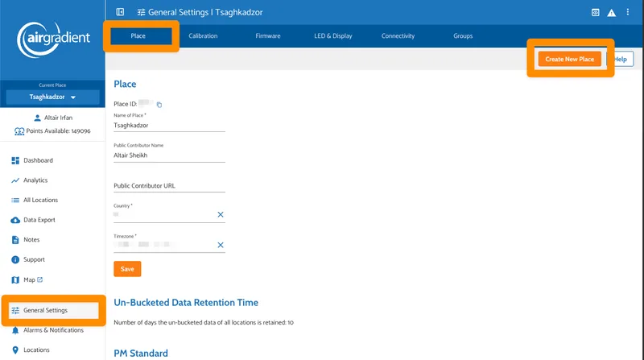
Task: Click the 'Altair Irfan' user name
Action: (58, 118)
